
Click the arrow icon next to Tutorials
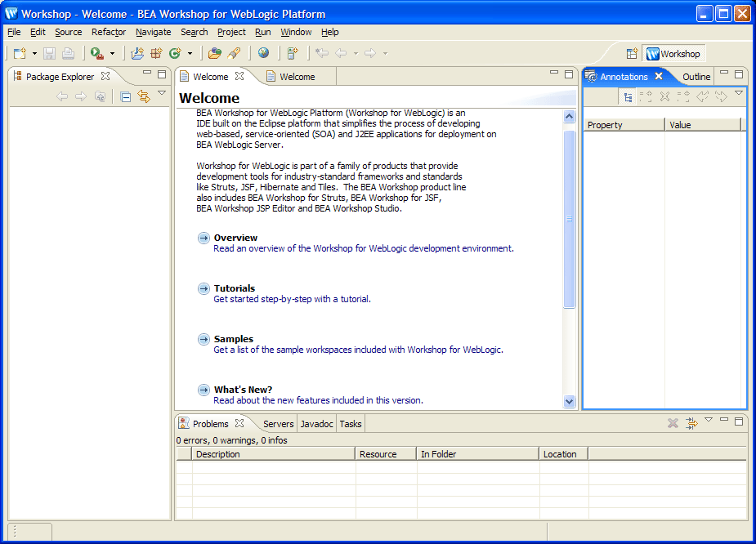click(204, 288)
